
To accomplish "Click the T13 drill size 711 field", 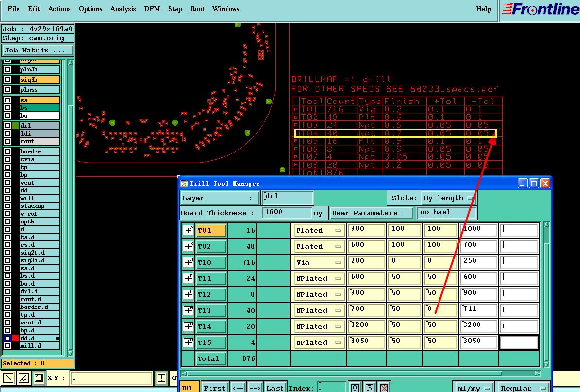I will pos(479,310).
